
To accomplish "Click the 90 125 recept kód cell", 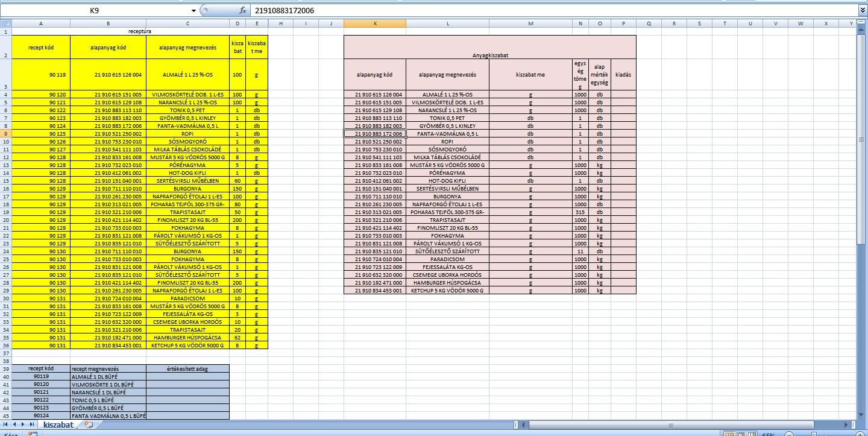I will (40, 134).
